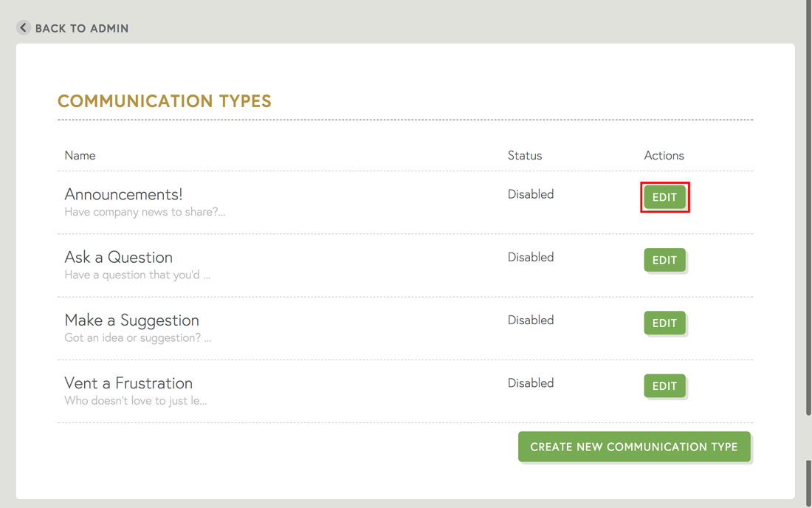Edit the Vent a Frustration communication type
The height and width of the screenshot is (508, 812).
[664, 385]
